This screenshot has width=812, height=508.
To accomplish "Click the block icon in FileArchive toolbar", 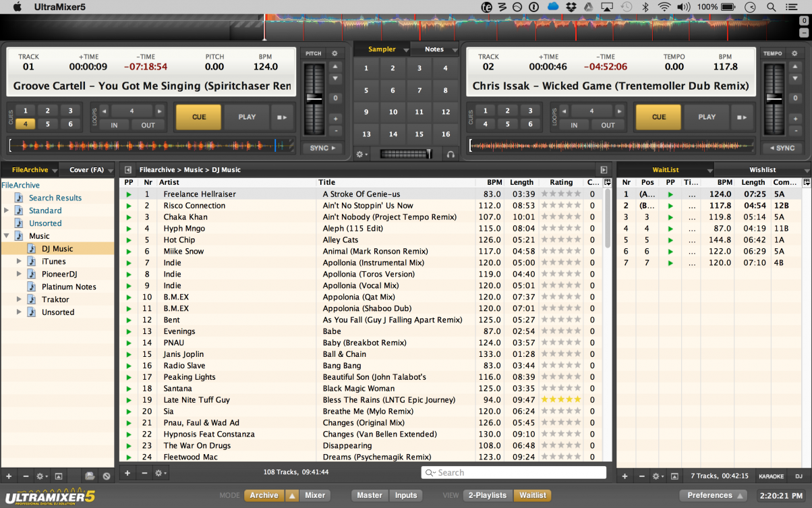I will pos(107,476).
